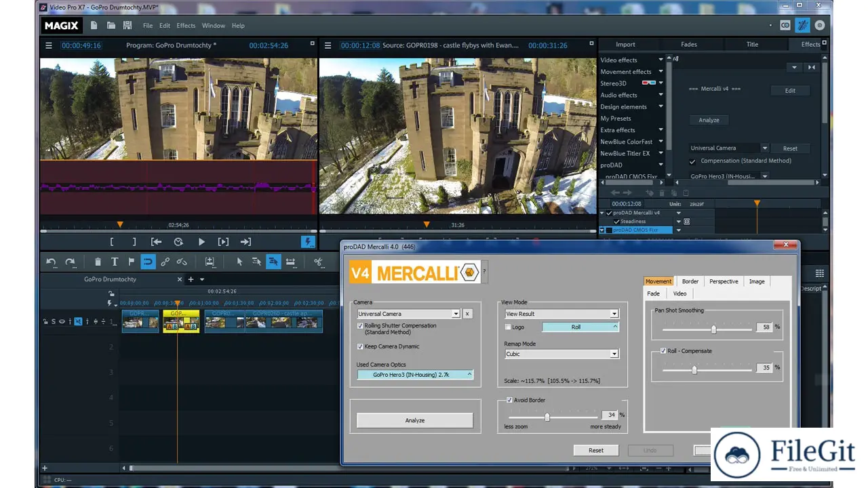The image size is (868, 488).
Task: Toggle the Avoid Border checkbox
Action: pos(509,400)
